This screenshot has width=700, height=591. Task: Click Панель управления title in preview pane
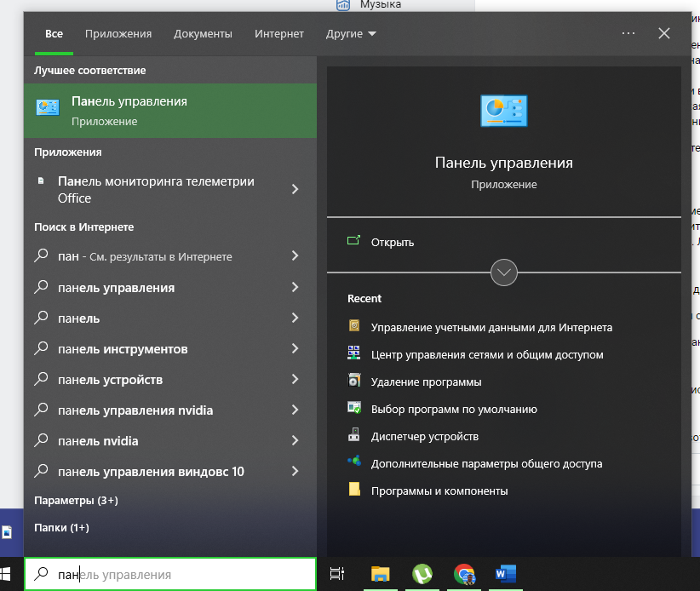coord(503,163)
